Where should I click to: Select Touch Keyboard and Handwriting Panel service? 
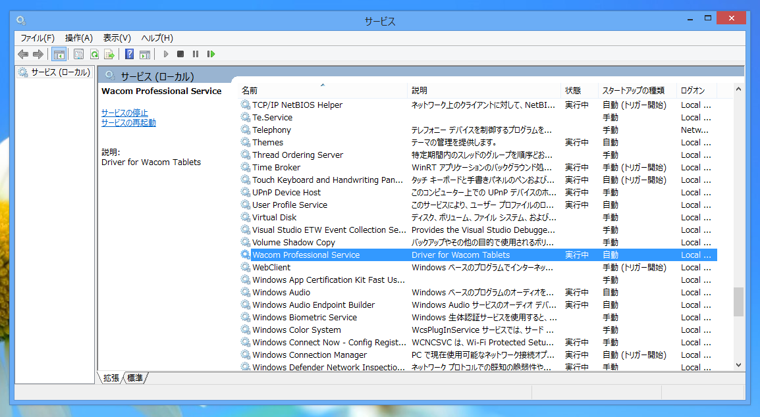(x=478, y=180)
